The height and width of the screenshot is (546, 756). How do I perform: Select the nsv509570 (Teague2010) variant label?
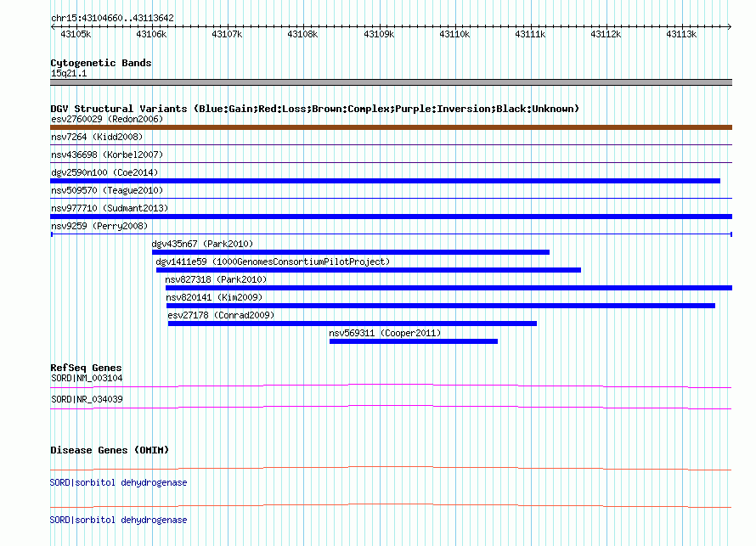click(x=107, y=190)
